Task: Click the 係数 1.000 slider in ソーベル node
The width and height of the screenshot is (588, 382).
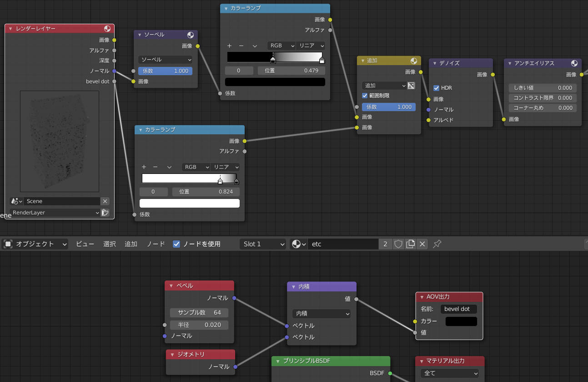Action: coord(166,71)
